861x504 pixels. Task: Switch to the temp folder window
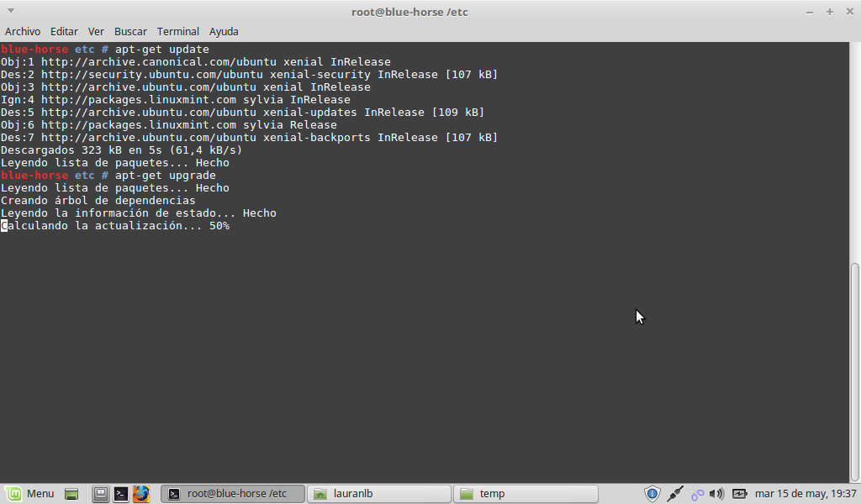[x=525, y=494]
